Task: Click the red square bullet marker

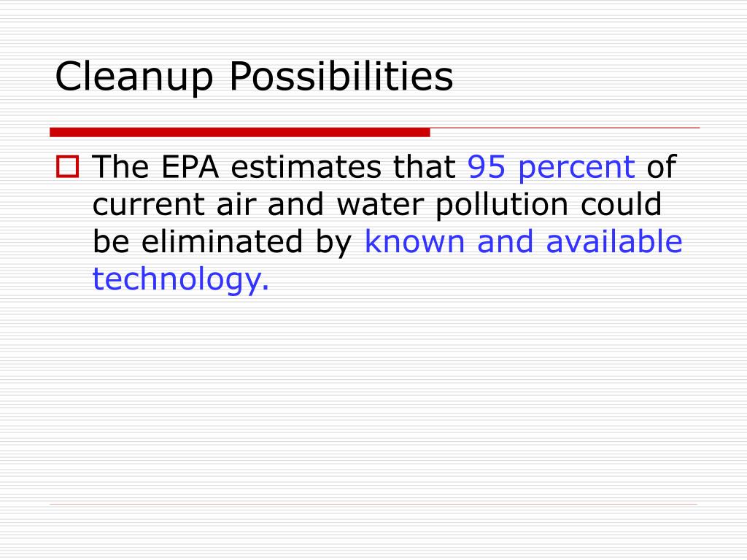Action: coord(67,167)
